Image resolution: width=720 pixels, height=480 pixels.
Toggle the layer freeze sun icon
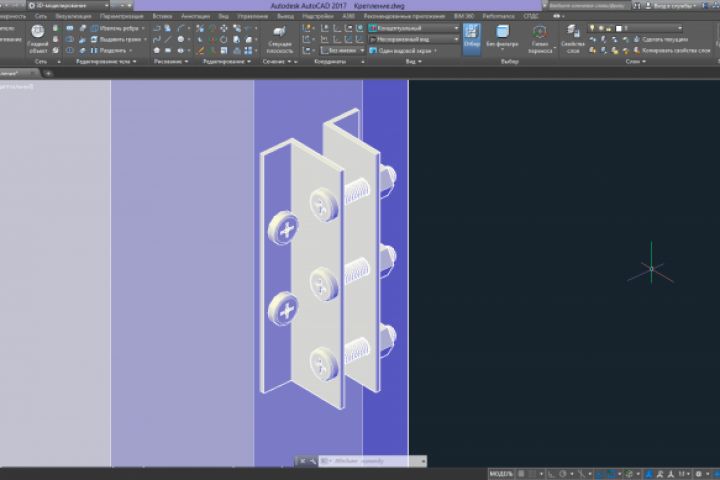point(601,28)
